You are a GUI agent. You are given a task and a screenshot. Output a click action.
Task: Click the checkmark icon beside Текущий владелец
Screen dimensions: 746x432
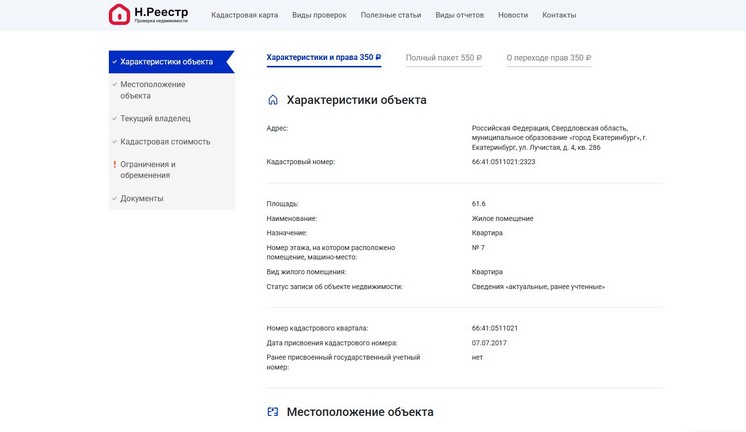(x=115, y=118)
